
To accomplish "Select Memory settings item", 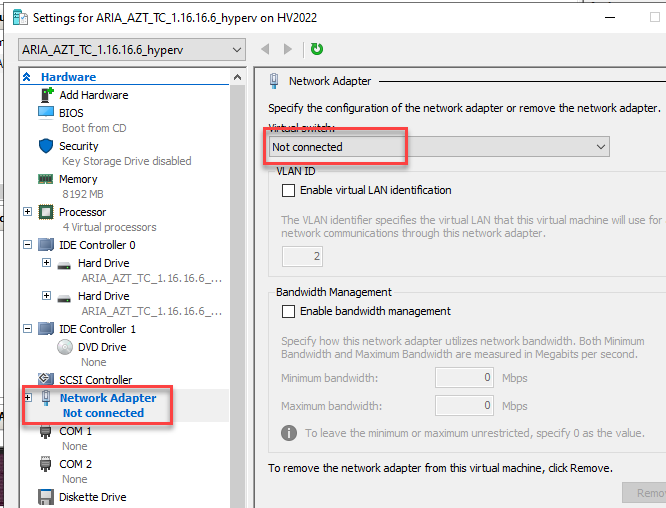I will pos(78,179).
